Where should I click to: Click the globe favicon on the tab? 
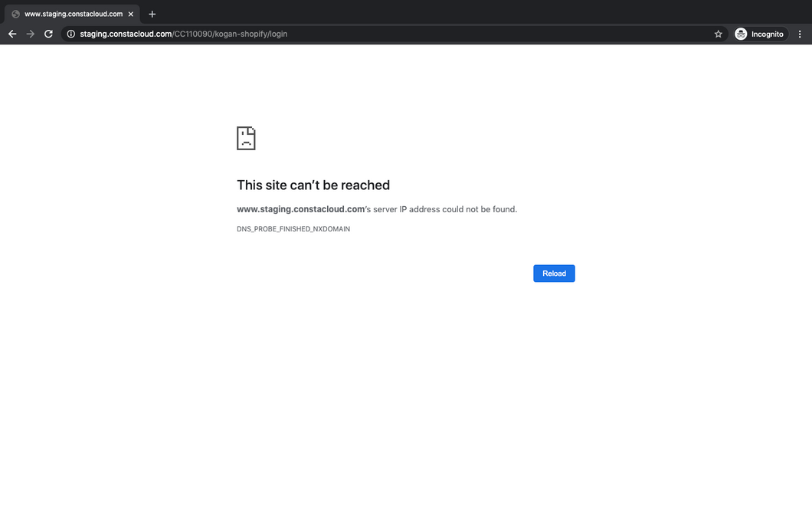pos(15,14)
